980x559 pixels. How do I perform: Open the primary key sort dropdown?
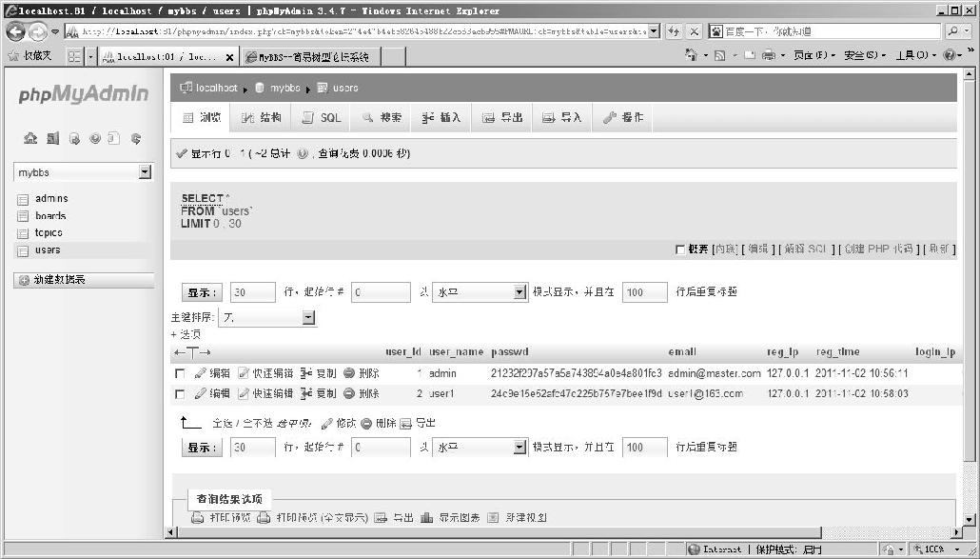click(308, 318)
